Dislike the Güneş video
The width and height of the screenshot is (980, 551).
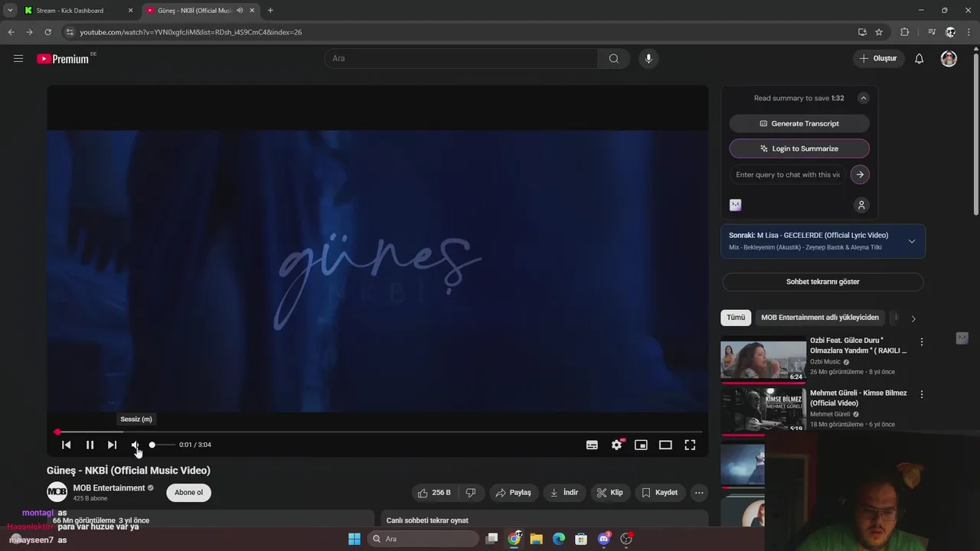[x=471, y=492]
